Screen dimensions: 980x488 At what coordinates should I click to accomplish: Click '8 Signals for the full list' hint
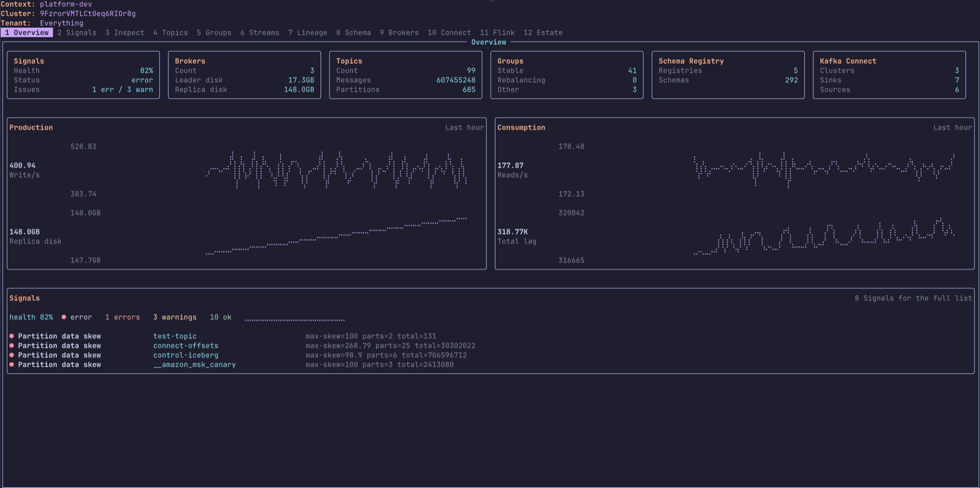point(913,298)
